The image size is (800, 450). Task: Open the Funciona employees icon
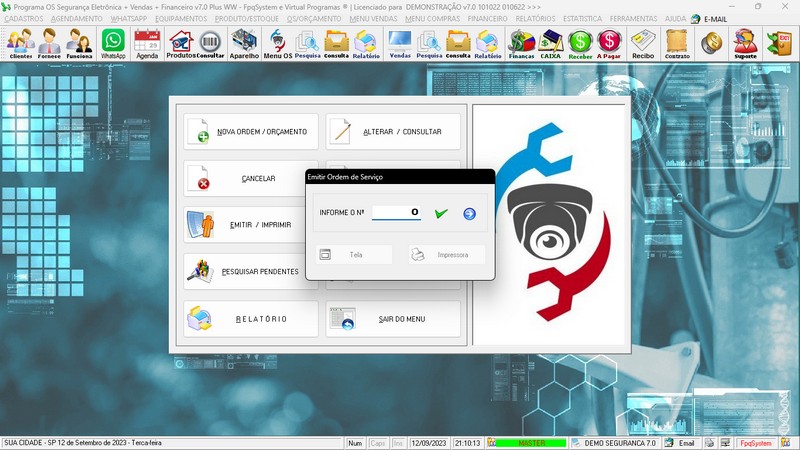[79, 43]
